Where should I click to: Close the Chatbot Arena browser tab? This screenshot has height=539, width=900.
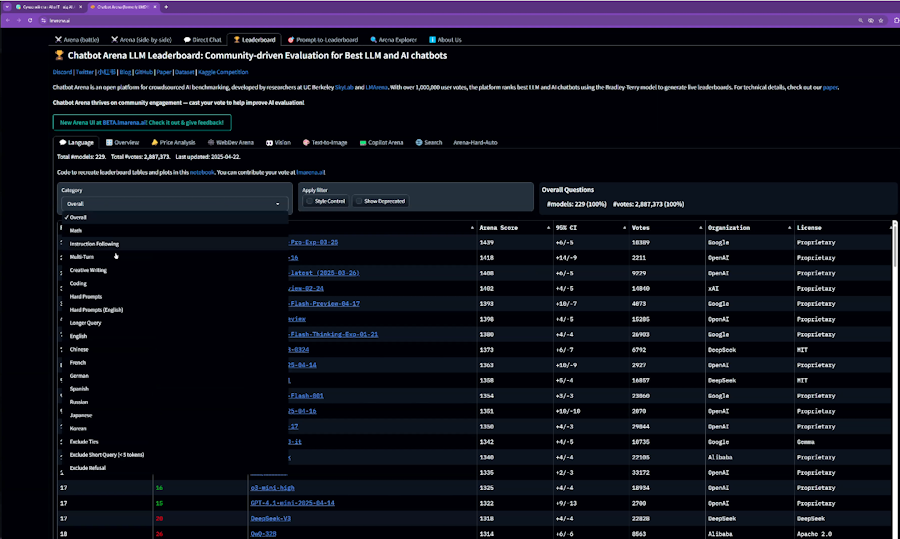(x=154, y=7)
